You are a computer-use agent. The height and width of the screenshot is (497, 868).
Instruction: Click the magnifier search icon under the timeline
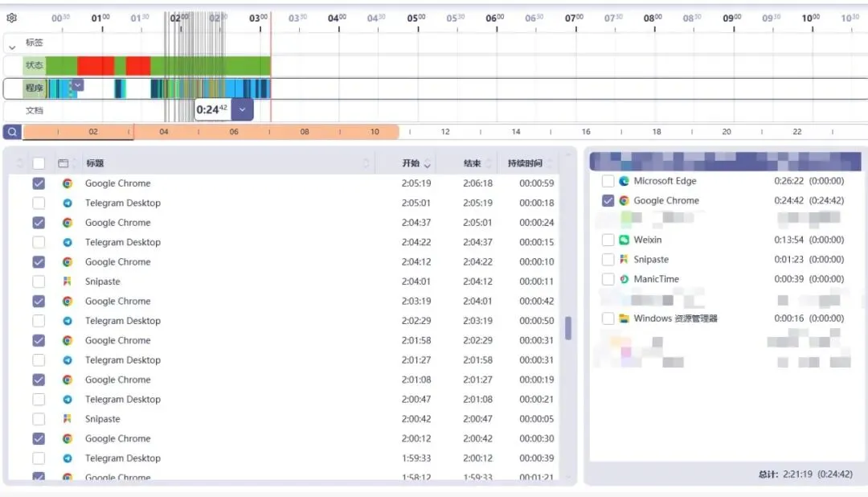click(12, 132)
